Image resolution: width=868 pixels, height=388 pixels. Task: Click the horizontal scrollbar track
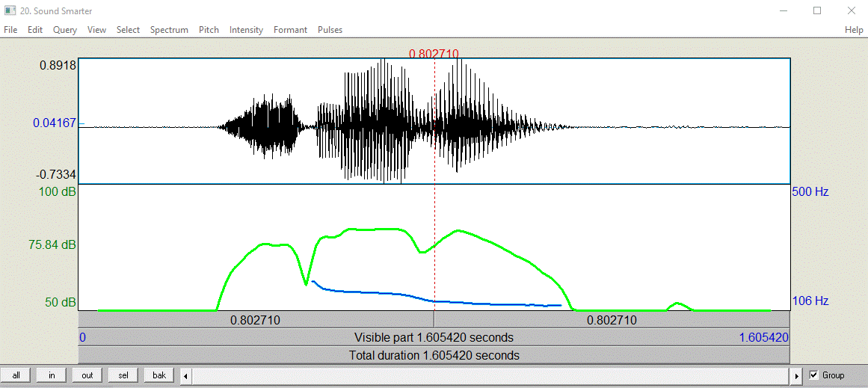pyautogui.click(x=491, y=376)
